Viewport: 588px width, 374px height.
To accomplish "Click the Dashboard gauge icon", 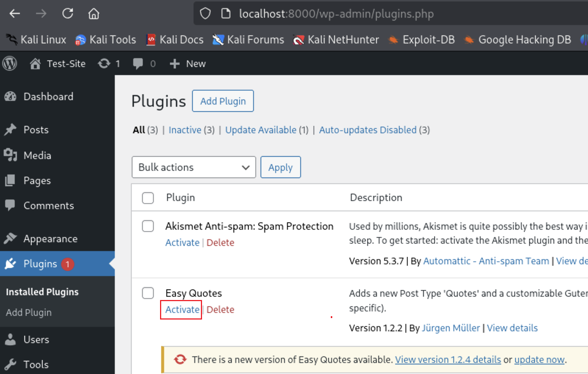I will 10,96.
